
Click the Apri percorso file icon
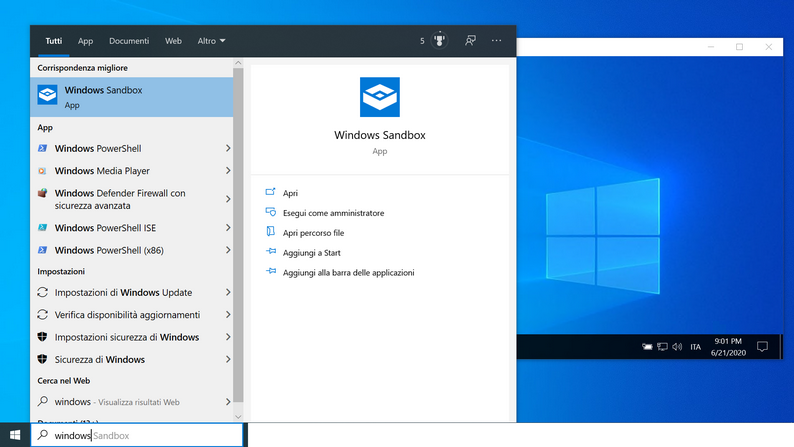tap(270, 232)
